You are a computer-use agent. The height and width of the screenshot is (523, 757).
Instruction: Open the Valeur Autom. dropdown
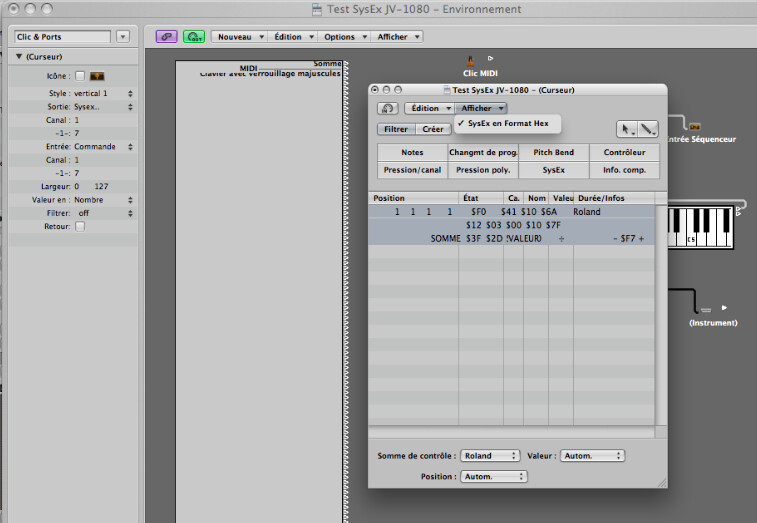[592, 456]
